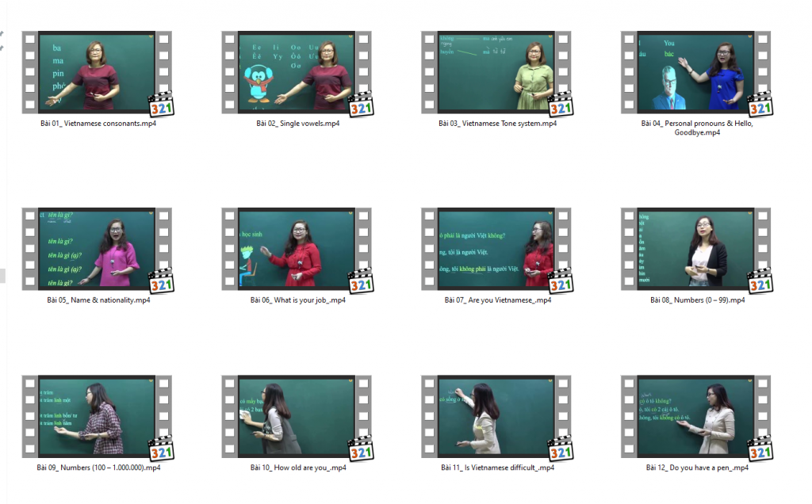
Task: Click the 321 badge on Bài 05 thumbnail
Action: pos(161,282)
